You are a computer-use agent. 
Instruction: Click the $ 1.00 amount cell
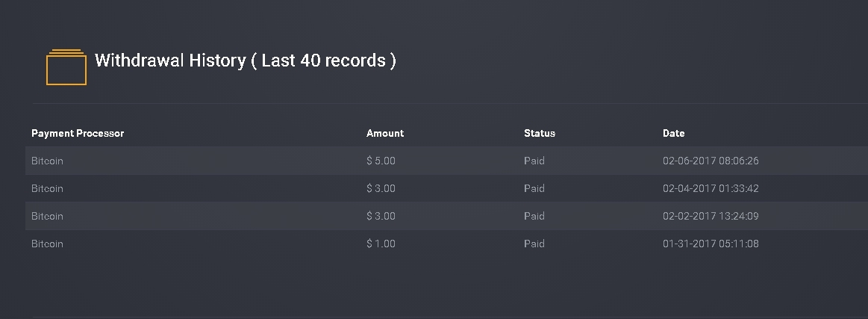tap(381, 244)
